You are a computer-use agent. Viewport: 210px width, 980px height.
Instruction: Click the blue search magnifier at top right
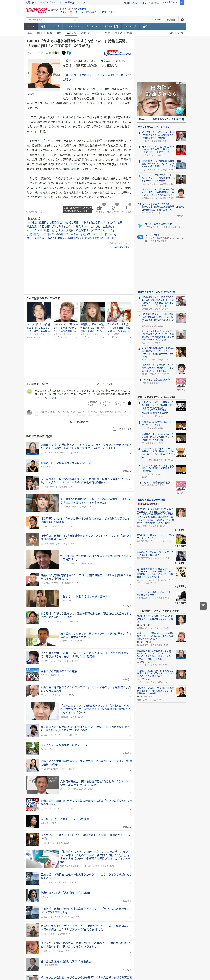pyautogui.click(x=183, y=3)
